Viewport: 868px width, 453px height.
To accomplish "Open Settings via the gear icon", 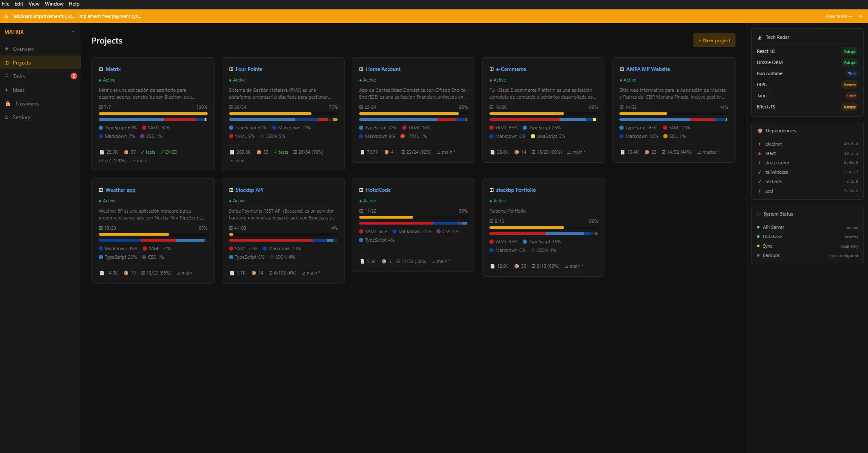I will click(x=6, y=117).
